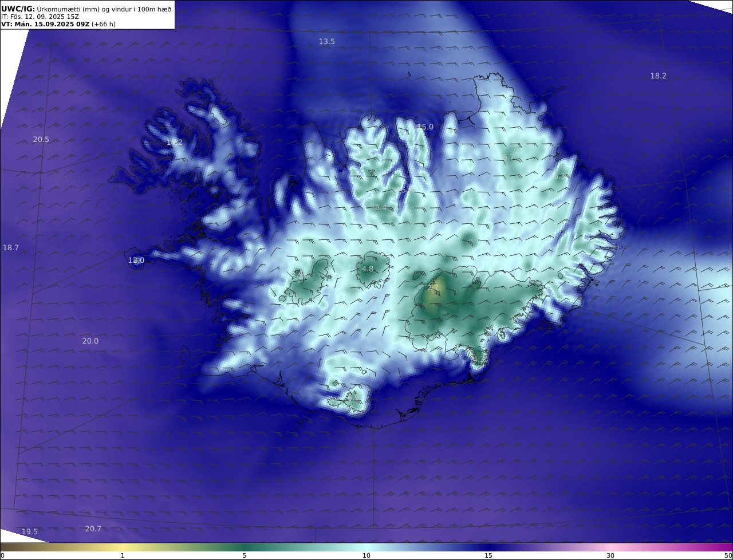This screenshot has width=733, height=560.
Task: Select the 15.0 value on the north coast
Action: pos(425,127)
